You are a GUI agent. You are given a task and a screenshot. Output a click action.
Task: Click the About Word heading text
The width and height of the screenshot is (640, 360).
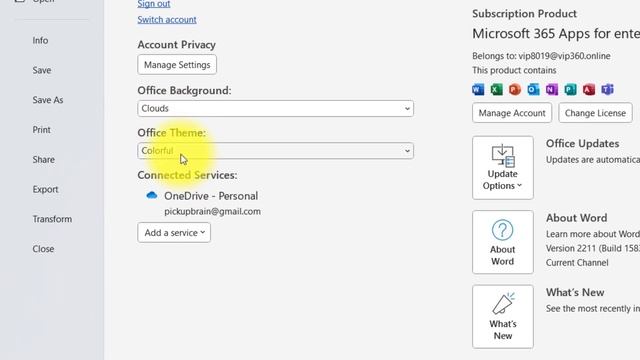(x=576, y=218)
